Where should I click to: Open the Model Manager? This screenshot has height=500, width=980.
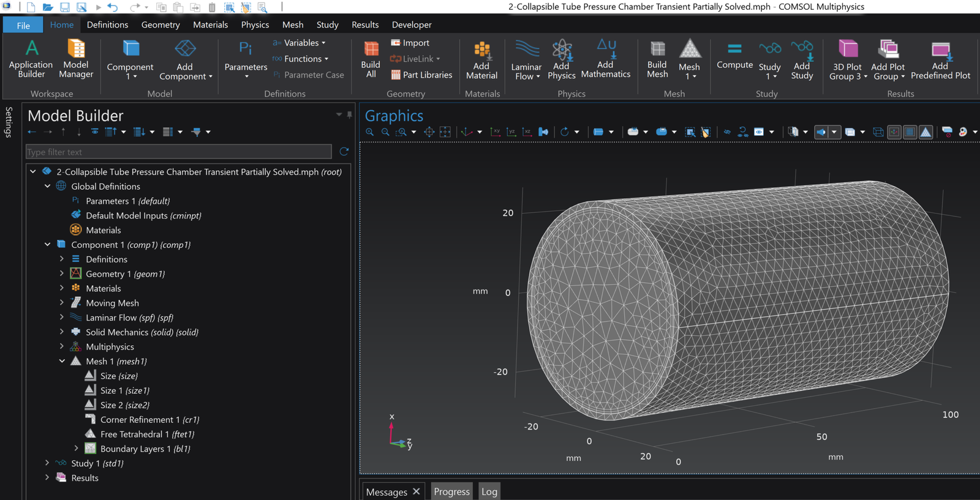[76, 49]
